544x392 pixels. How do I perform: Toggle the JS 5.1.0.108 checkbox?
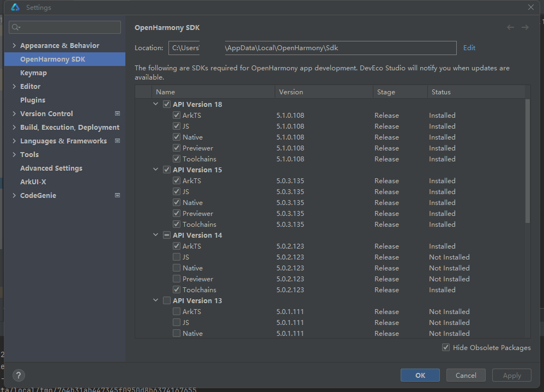pos(177,126)
